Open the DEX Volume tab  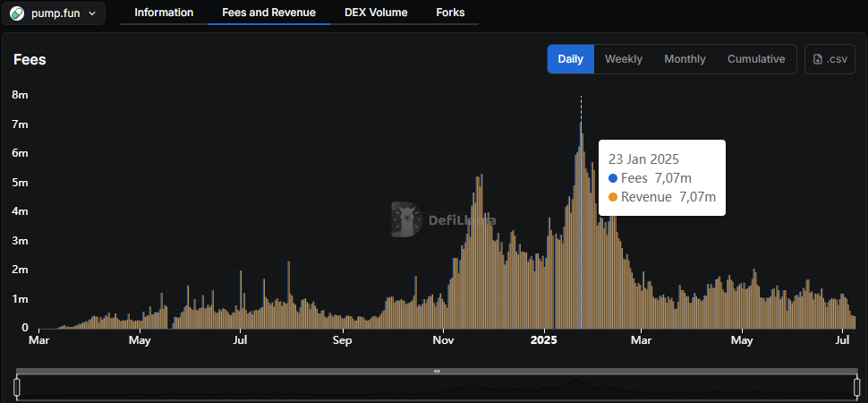376,13
